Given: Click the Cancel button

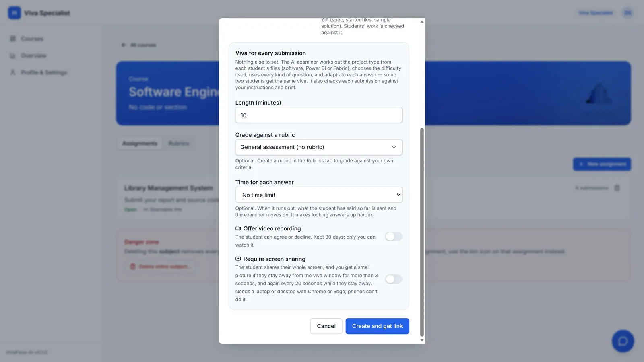Looking at the screenshot, I should coord(326,326).
